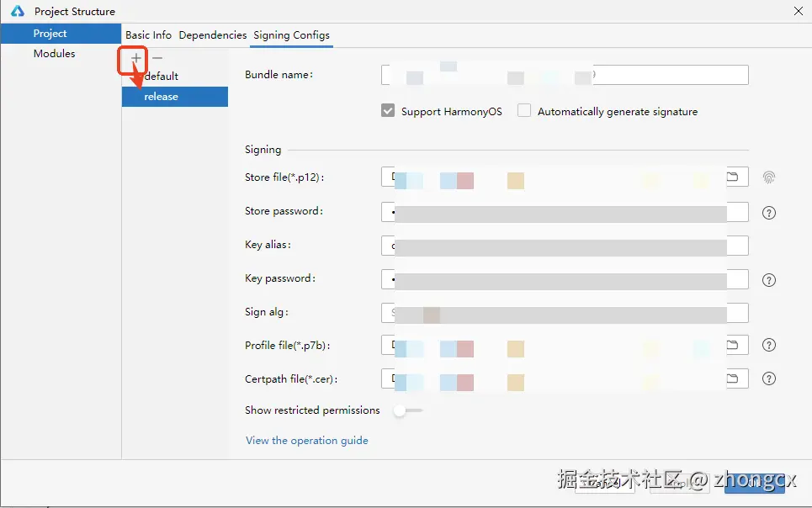Uncheck the Support HarmonyOS checkbox
812x508 pixels.
pos(388,111)
